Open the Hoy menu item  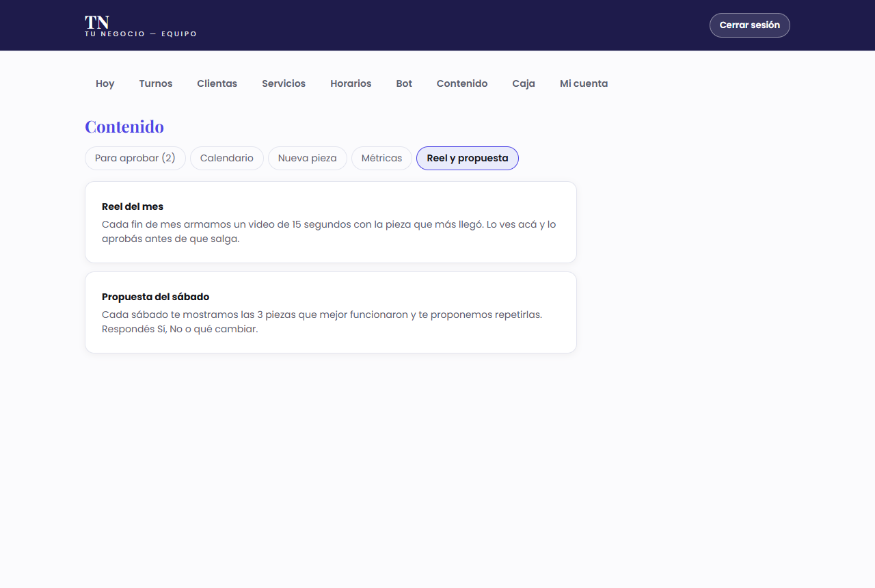coord(105,83)
